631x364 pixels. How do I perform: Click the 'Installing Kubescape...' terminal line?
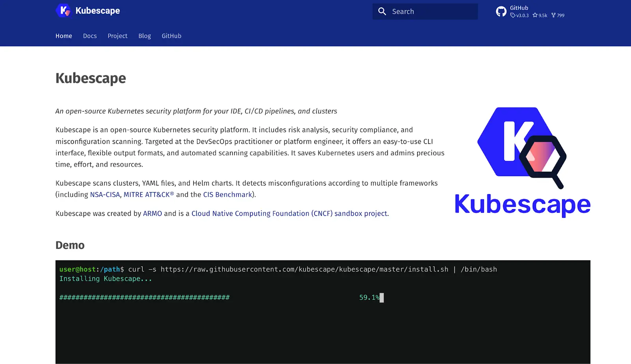[106, 279]
